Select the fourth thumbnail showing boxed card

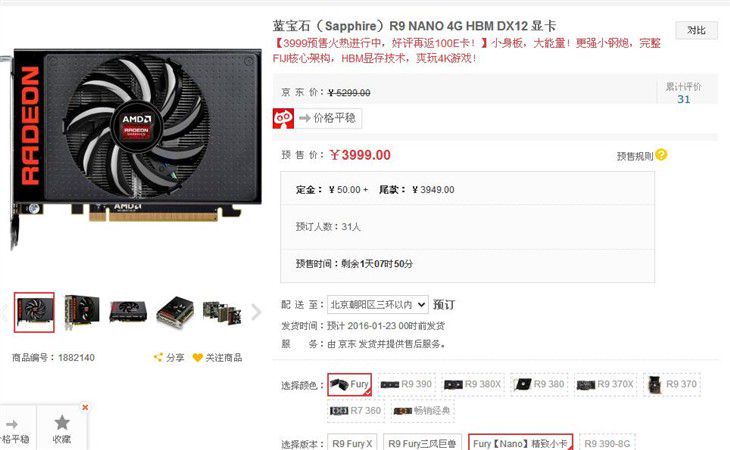pyautogui.click(x=175, y=312)
